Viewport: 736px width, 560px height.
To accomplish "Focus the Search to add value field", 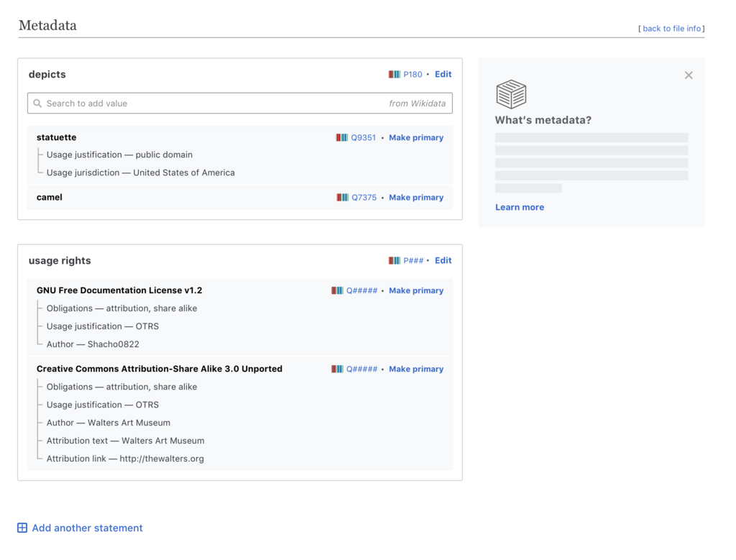I will click(240, 104).
